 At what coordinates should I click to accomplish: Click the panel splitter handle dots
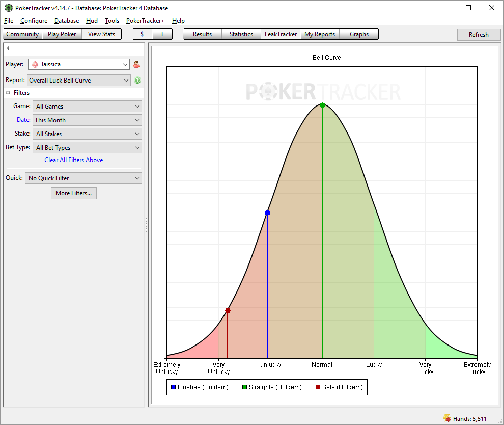146,225
